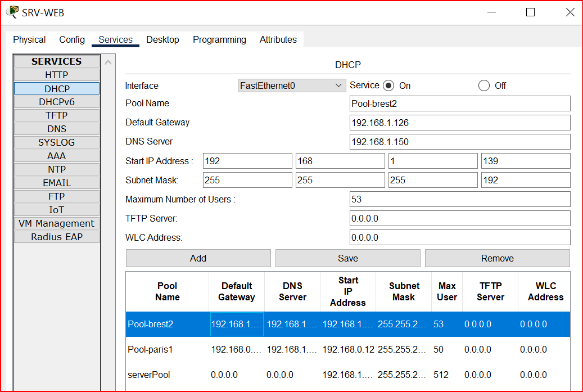This screenshot has height=392, width=583.
Task: Open the Desktop tab
Action: pyautogui.click(x=162, y=39)
